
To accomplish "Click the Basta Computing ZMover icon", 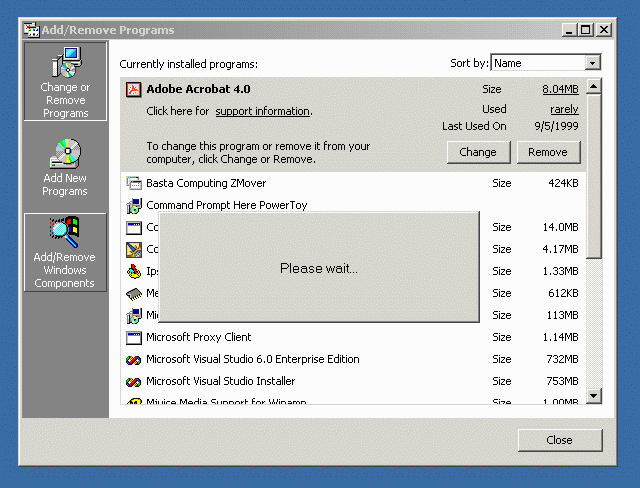I will point(134,183).
